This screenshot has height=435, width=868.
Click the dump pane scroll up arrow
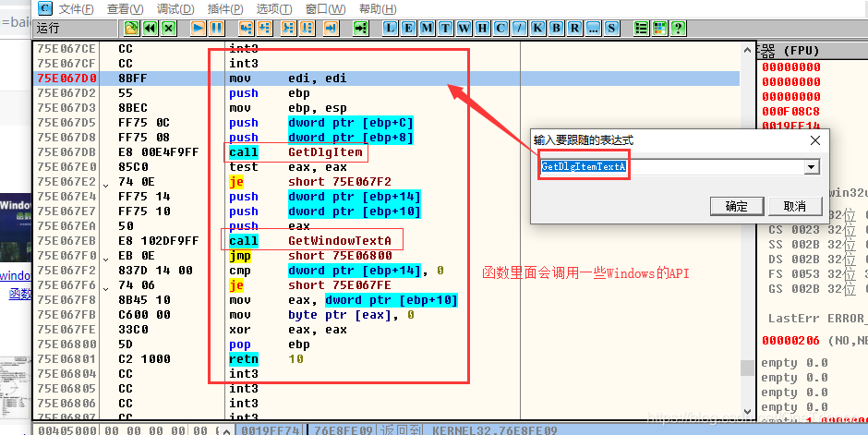[x=226, y=430]
